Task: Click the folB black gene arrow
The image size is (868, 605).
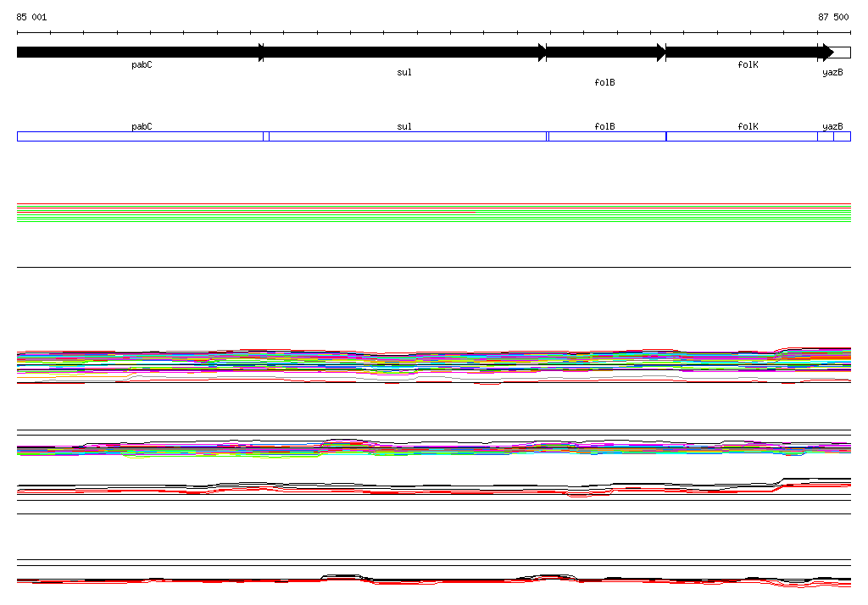Action: pos(605,53)
